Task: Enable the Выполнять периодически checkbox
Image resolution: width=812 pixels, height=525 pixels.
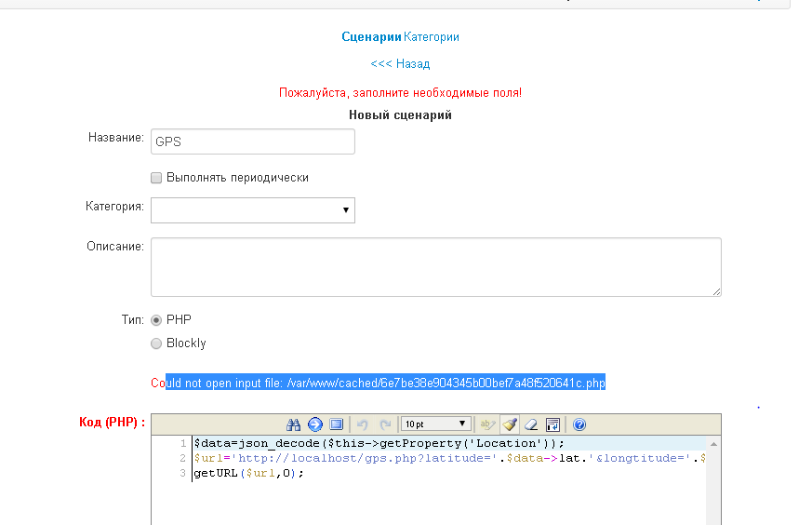Action: (156, 178)
